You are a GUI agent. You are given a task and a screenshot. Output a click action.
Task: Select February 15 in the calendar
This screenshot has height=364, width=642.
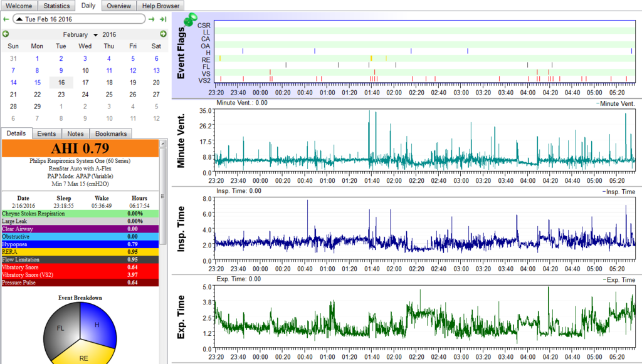(37, 82)
